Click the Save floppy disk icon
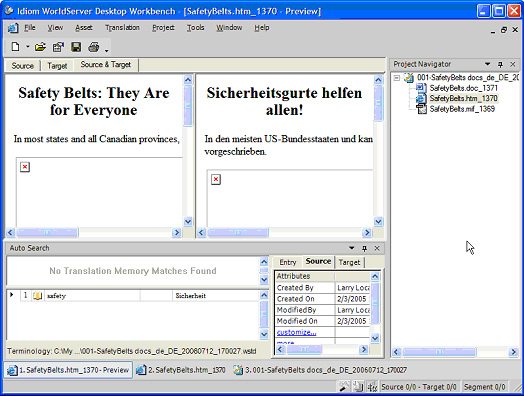This screenshot has width=524, height=396. 76,47
